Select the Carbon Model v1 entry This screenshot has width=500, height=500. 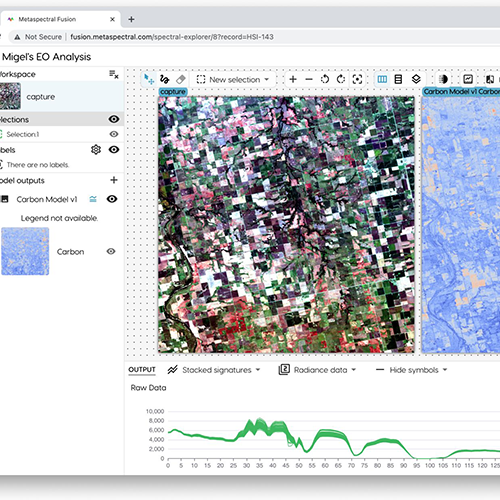(x=47, y=199)
